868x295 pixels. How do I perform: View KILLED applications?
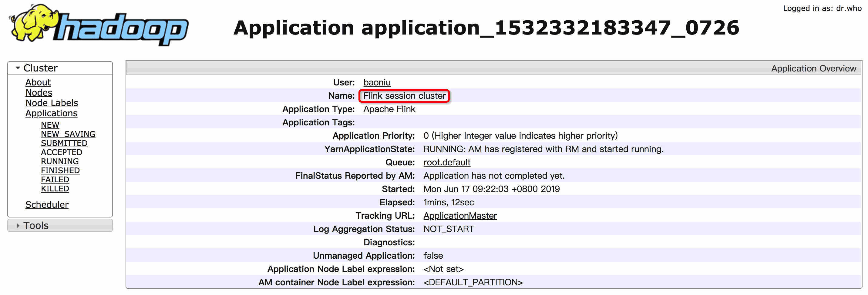click(x=55, y=188)
